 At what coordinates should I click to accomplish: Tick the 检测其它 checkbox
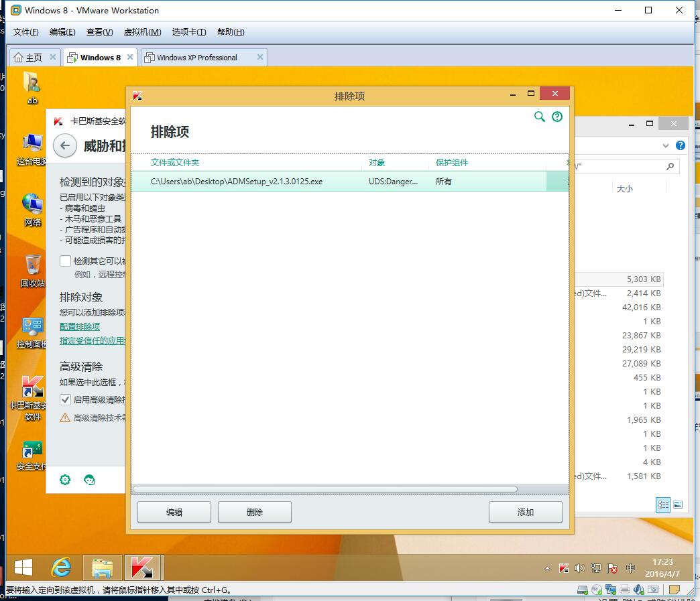[65, 261]
